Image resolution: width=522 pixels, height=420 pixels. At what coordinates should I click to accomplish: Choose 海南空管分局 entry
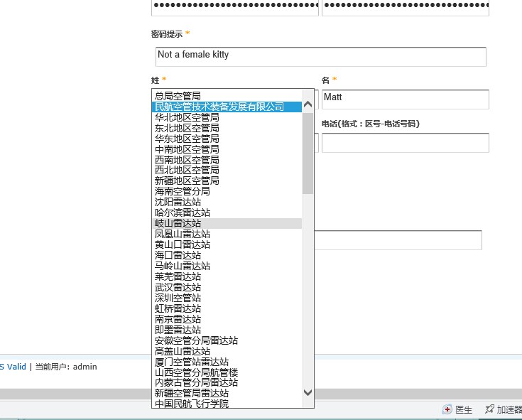227,191
